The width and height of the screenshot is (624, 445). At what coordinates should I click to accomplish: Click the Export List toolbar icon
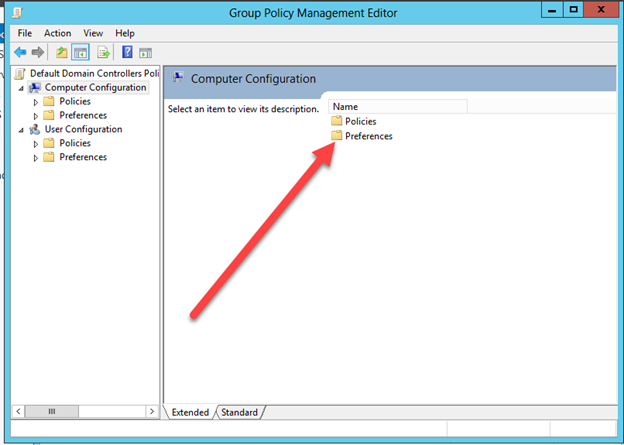(103, 52)
